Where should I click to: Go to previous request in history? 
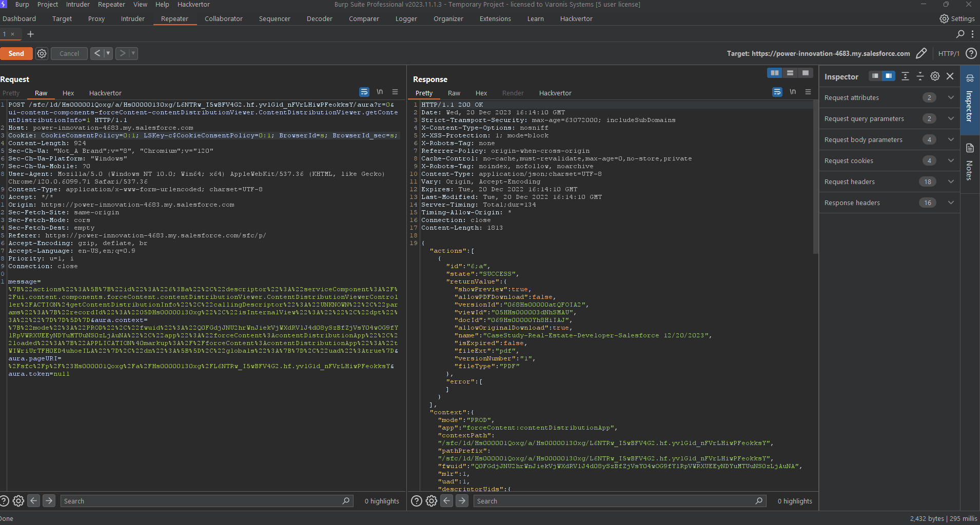(x=97, y=53)
